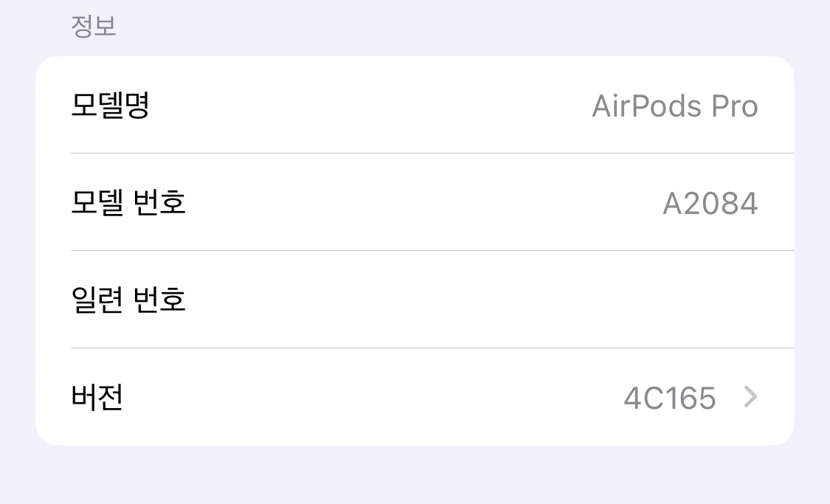Tap the A2084 model number value
The width and height of the screenshot is (830, 504).
pos(710,204)
